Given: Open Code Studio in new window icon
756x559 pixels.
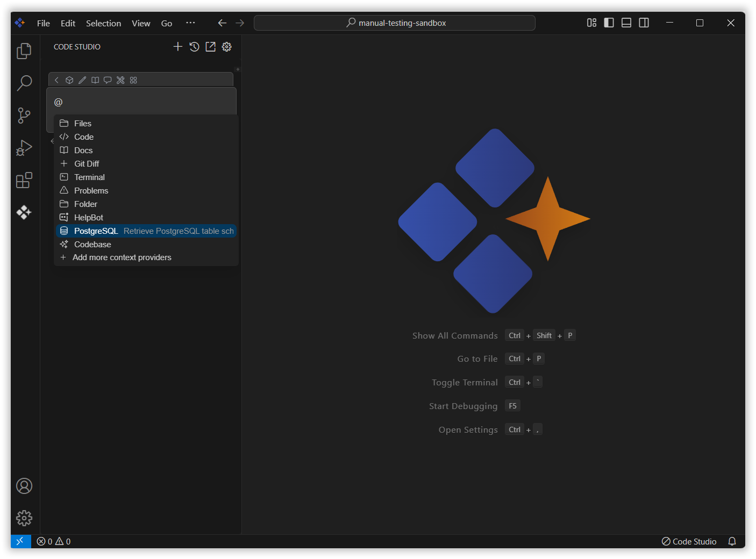Looking at the screenshot, I should [x=211, y=47].
